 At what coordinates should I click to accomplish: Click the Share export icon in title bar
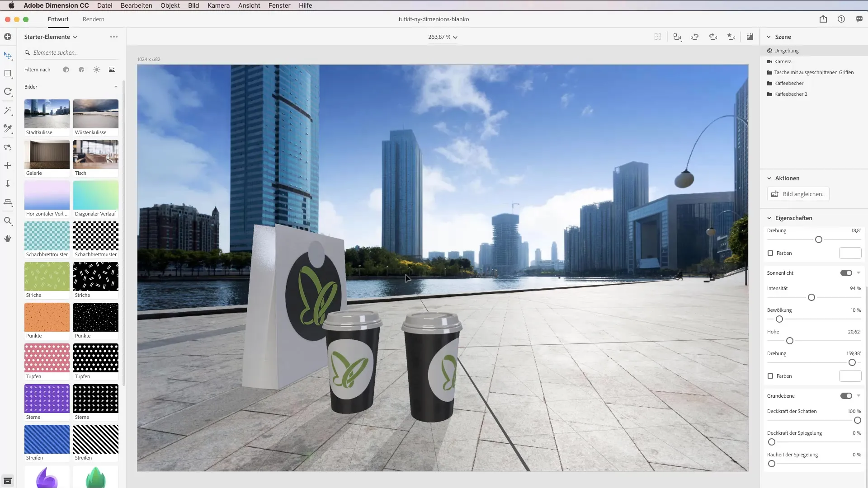point(823,19)
